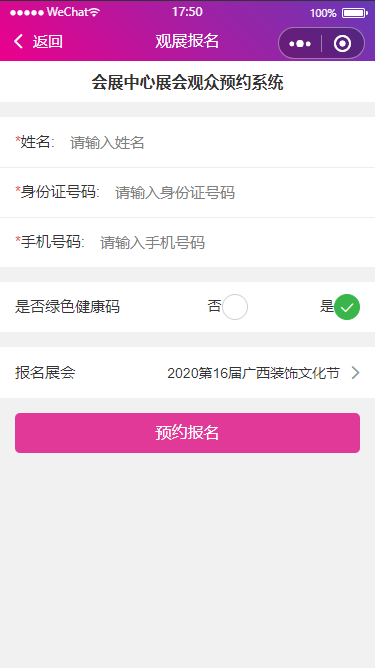
Task: Open the 2020第16届广西装饰文化节 exhibition selector
Action: coord(253,373)
